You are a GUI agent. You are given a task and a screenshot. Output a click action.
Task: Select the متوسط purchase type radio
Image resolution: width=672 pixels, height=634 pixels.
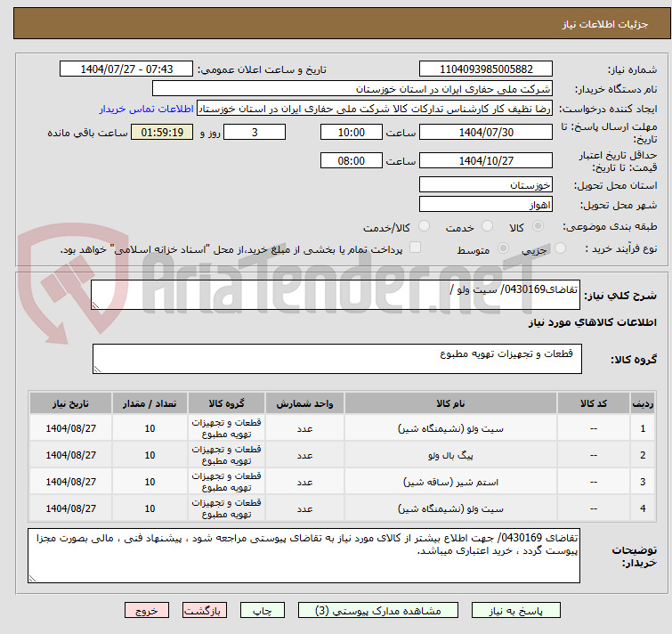pos(503,248)
